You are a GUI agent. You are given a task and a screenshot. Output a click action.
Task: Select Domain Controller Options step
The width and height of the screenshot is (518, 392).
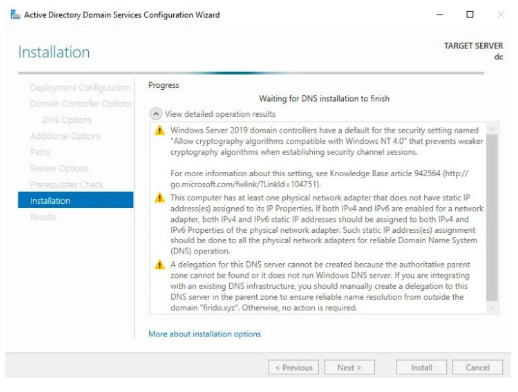coord(81,104)
